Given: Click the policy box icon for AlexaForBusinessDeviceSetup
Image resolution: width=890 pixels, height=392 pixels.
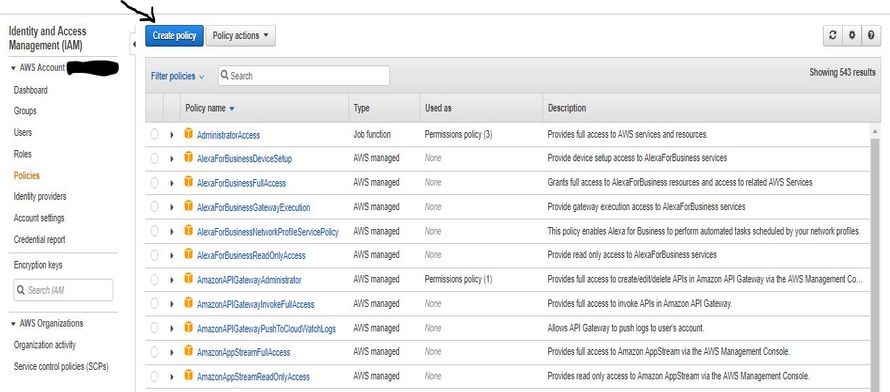Looking at the screenshot, I should (x=188, y=158).
